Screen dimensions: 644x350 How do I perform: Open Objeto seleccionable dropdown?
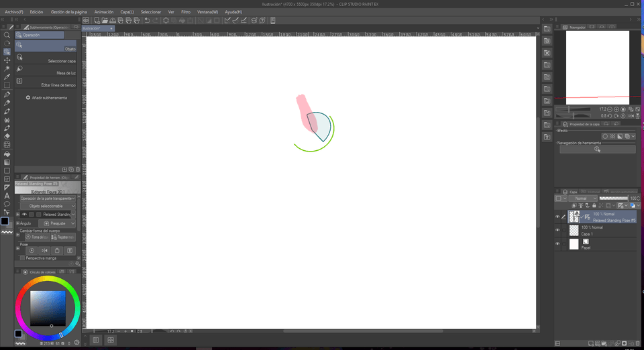tap(48, 206)
